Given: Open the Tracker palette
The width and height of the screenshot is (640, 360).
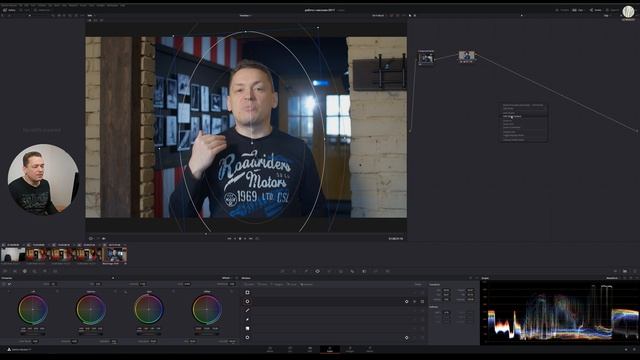Looking at the screenshot, I should click(329, 271).
